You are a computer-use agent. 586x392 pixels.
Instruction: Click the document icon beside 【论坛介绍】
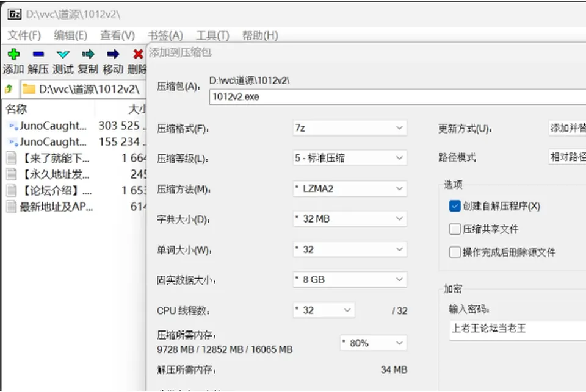[x=12, y=190]
